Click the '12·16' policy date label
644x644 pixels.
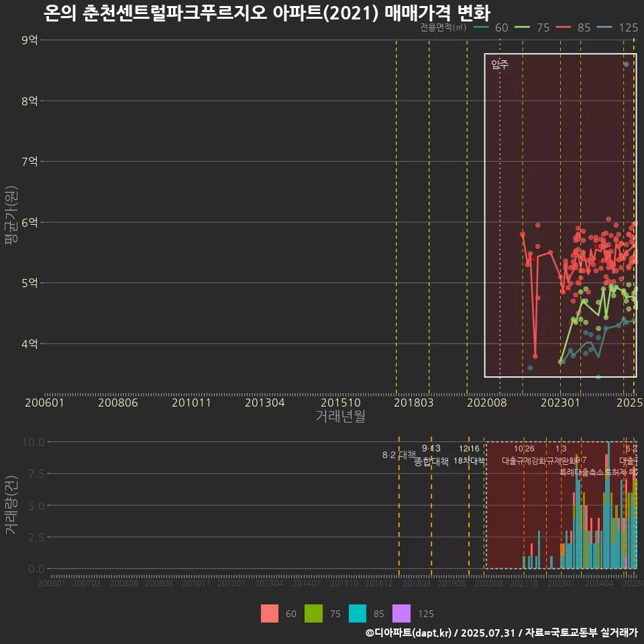click(469, 448)
